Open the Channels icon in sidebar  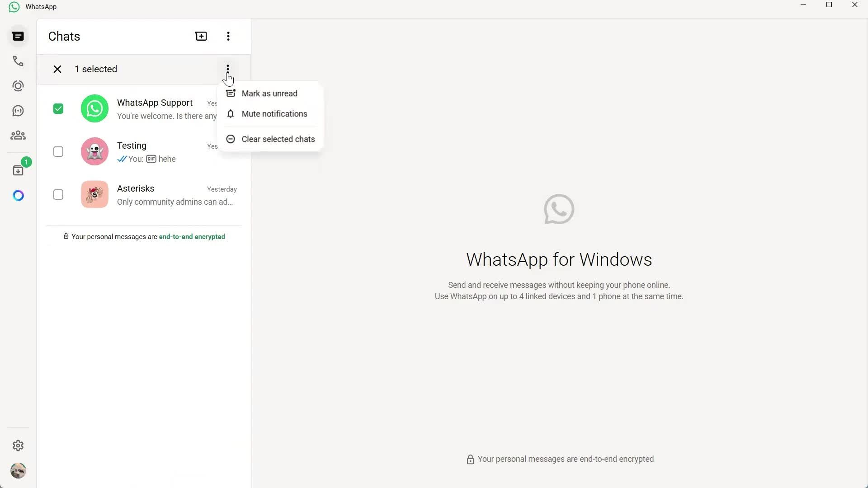point(18,111)
